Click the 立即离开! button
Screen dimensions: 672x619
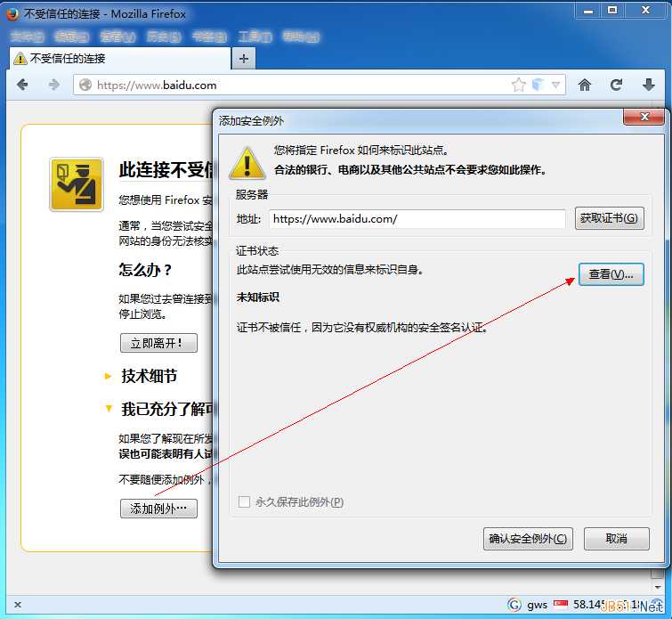(158, 343)
